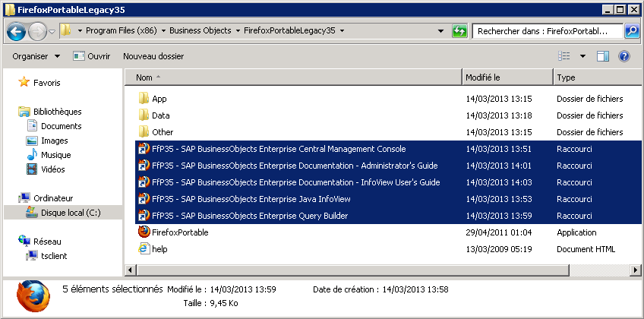Click the Vidéos film icon
644x319 pixels.
pos(32,169)
